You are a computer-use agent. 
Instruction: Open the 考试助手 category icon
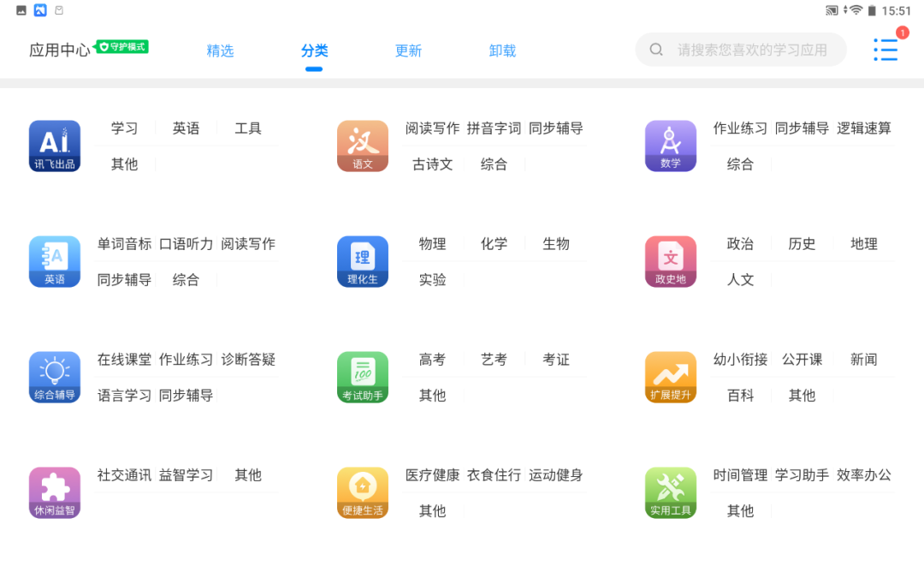(x=363, y=378)
